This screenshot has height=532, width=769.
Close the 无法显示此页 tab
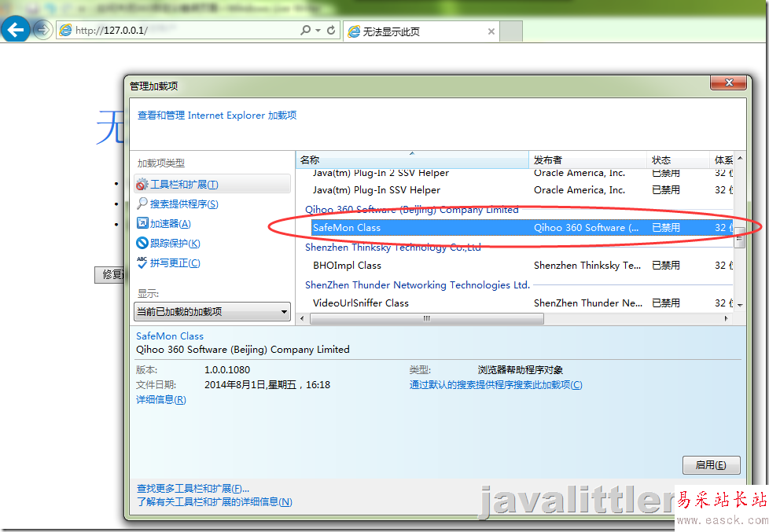(491, 31)
